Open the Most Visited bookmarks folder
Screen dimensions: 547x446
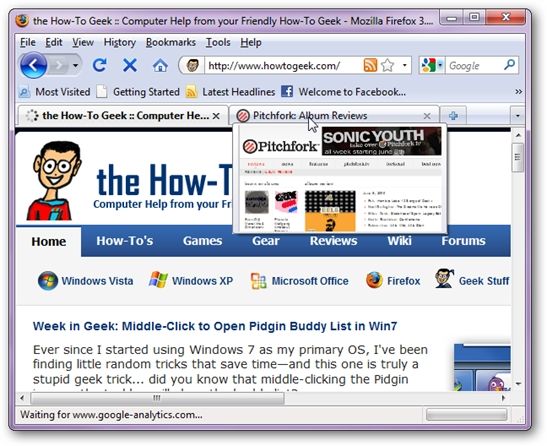tap(54, 92)
